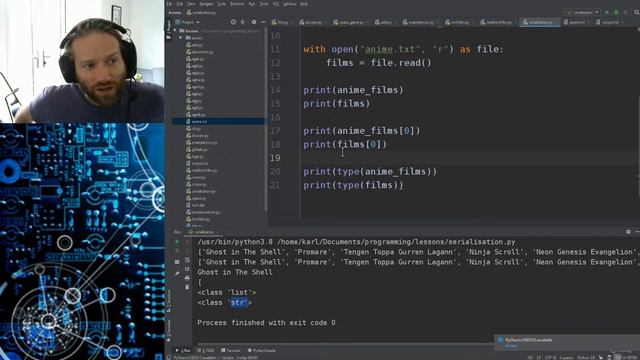The height and width of the screenshot is (360, 640).
Task: Click the 4 spaces indent in status bar
Action: pyautogui.click(x=567, y=358)
